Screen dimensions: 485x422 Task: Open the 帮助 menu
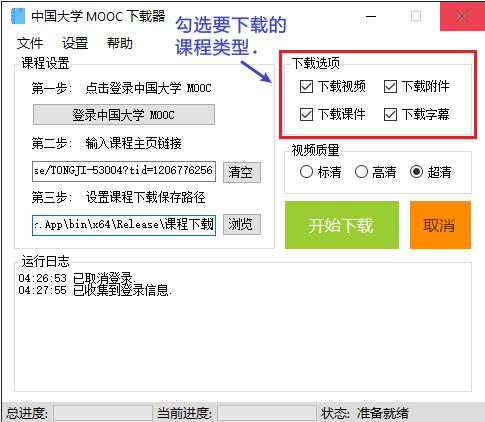120,43
